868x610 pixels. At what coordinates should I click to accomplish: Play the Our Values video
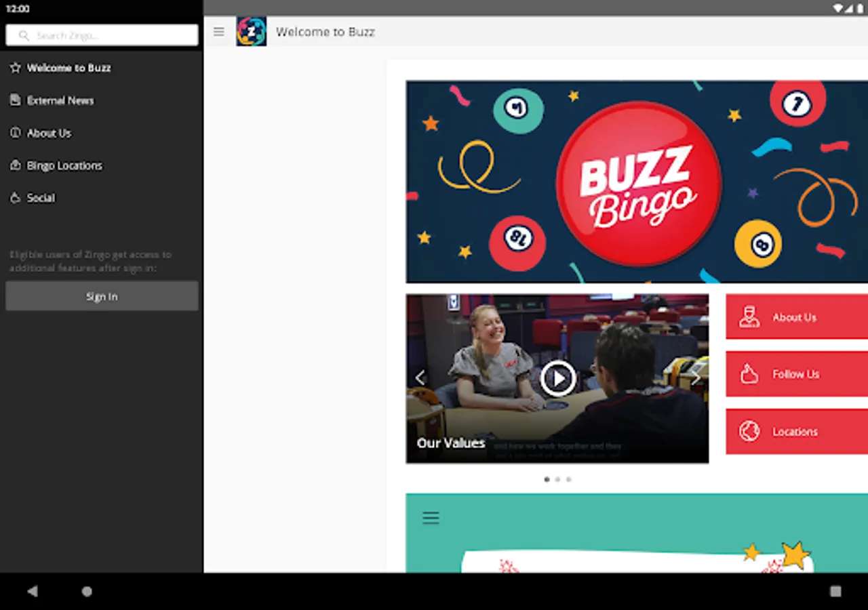click(x=557, y=378)
